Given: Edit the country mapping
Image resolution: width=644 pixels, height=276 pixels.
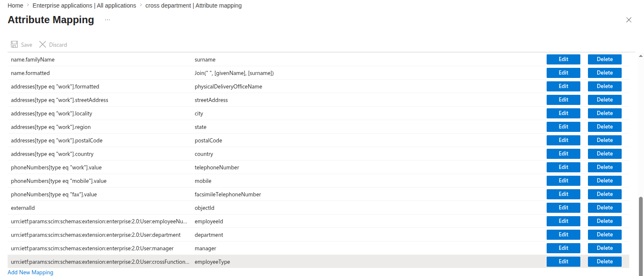Looking at the screenshot, I should tap(563, 154).
